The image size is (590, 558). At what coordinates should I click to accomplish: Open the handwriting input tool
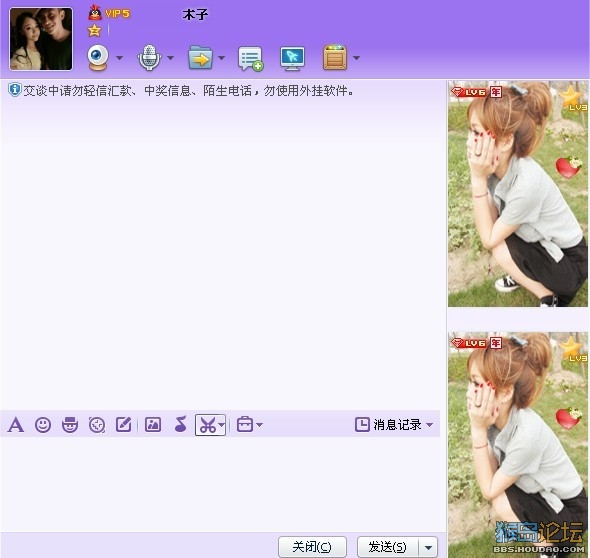[124, 424]
